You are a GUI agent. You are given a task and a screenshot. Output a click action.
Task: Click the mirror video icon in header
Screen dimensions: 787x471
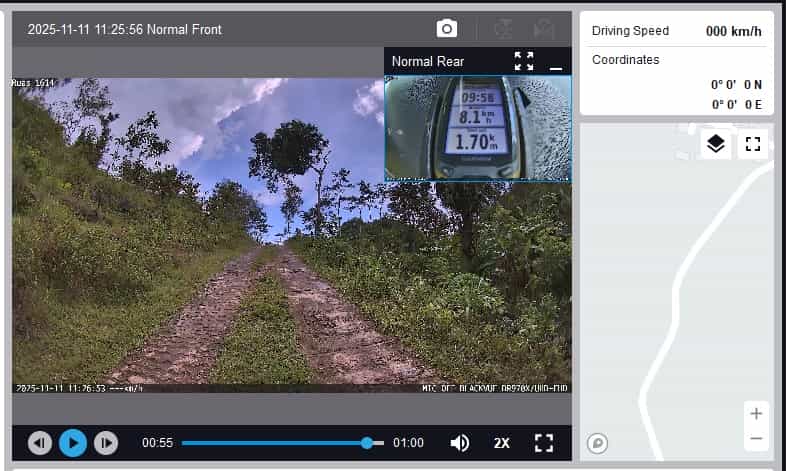pyautogui.click(x=544, y=29)
